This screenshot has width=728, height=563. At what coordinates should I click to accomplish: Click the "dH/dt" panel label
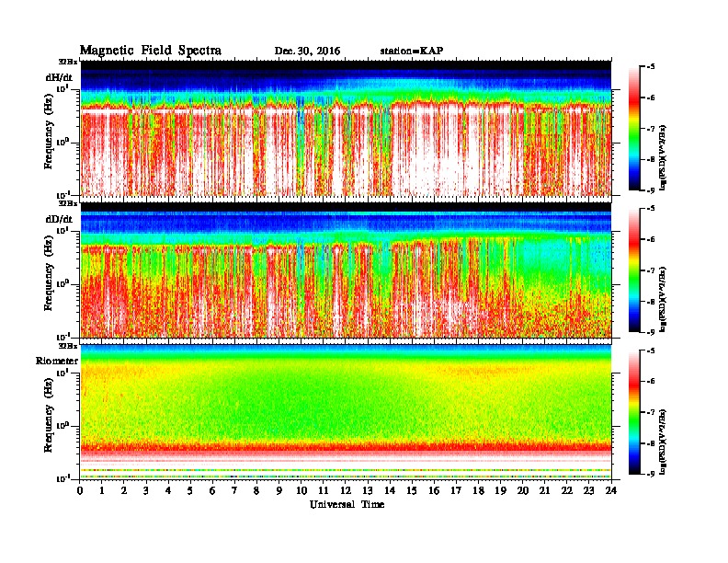[x=59, y=77]
